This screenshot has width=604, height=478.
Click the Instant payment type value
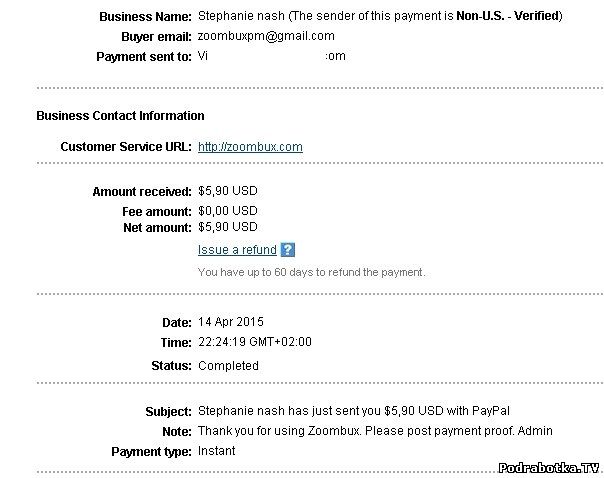pyautogui.click(x=217, y=451)
